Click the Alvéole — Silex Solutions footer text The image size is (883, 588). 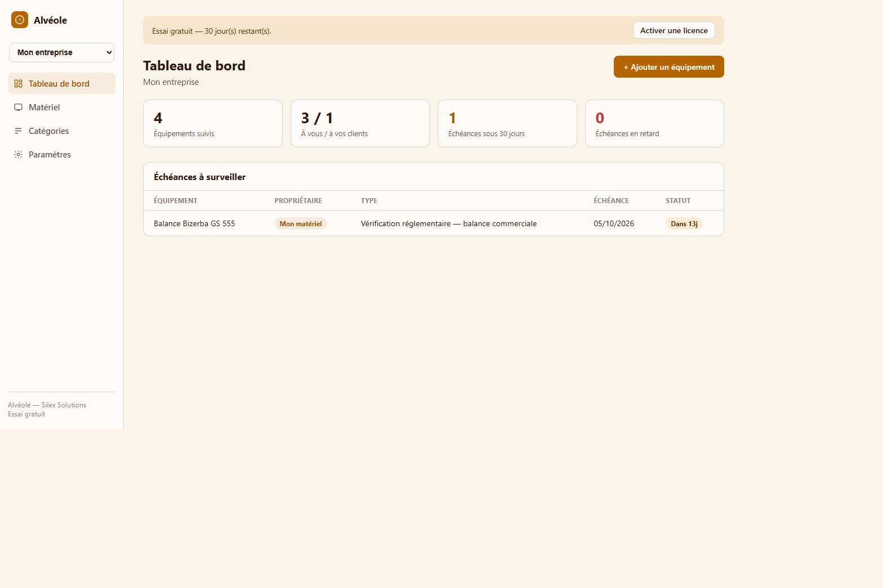coord(47,405)
